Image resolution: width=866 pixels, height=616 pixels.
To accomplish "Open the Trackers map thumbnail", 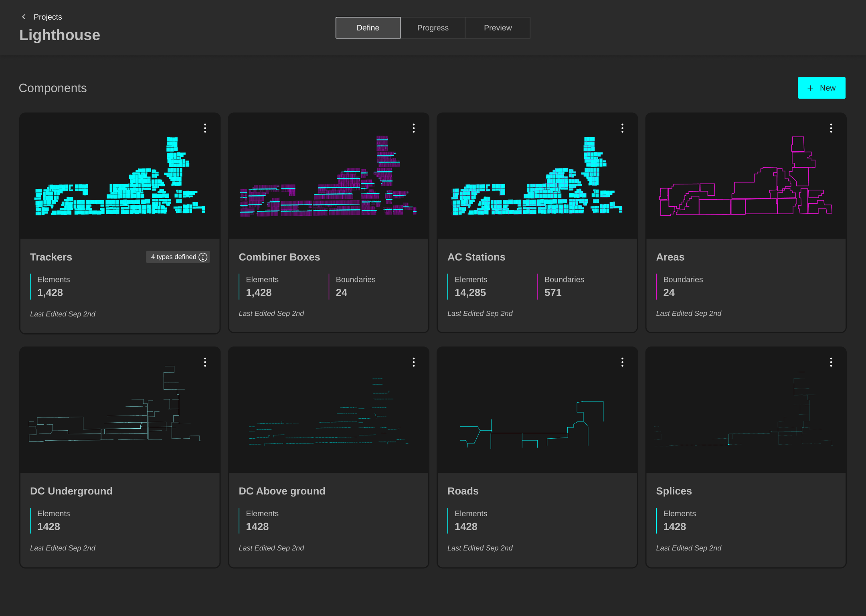I will [120, 176].
